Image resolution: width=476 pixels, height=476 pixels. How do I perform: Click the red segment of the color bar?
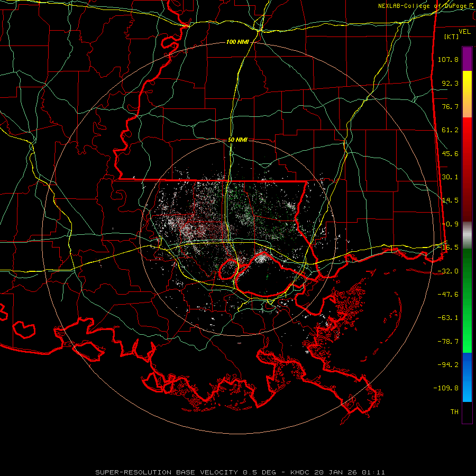pyautogui.click(x=467, y=169)
